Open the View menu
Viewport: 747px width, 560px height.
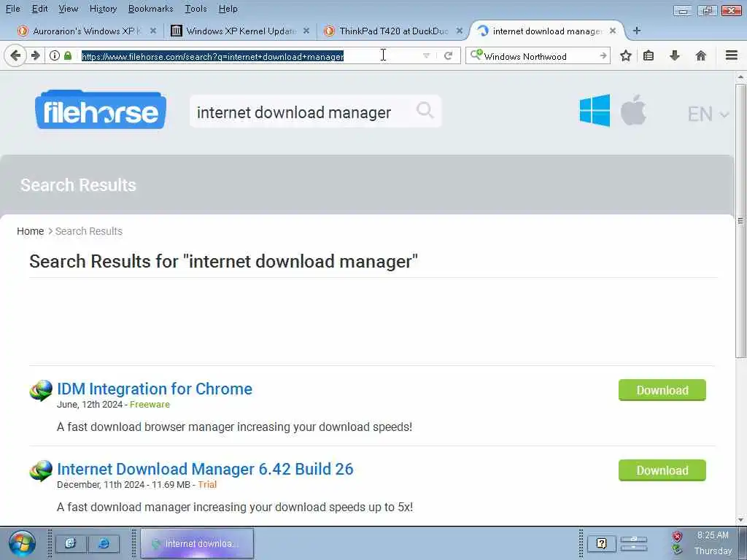pyautogui.click(x=68, y=9)
